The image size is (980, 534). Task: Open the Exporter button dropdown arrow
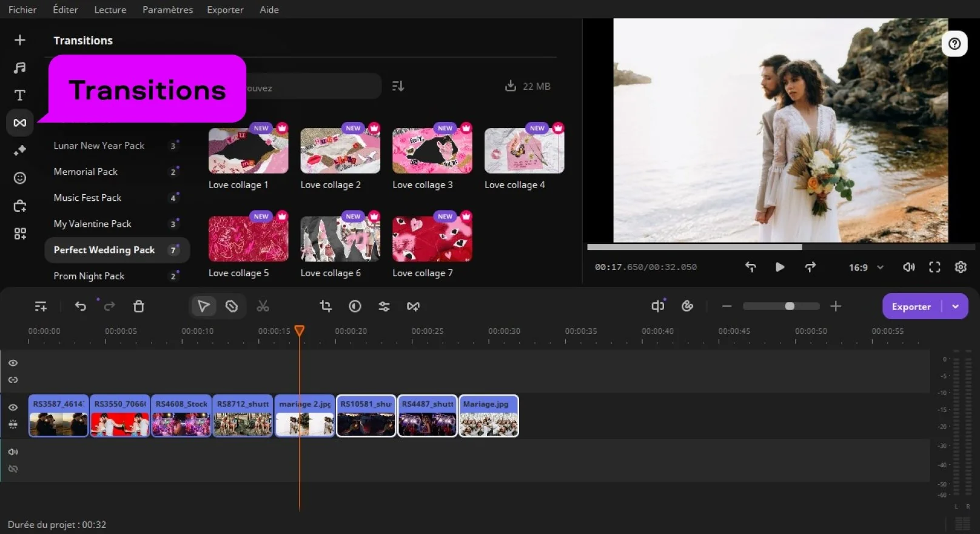(955, 306)
